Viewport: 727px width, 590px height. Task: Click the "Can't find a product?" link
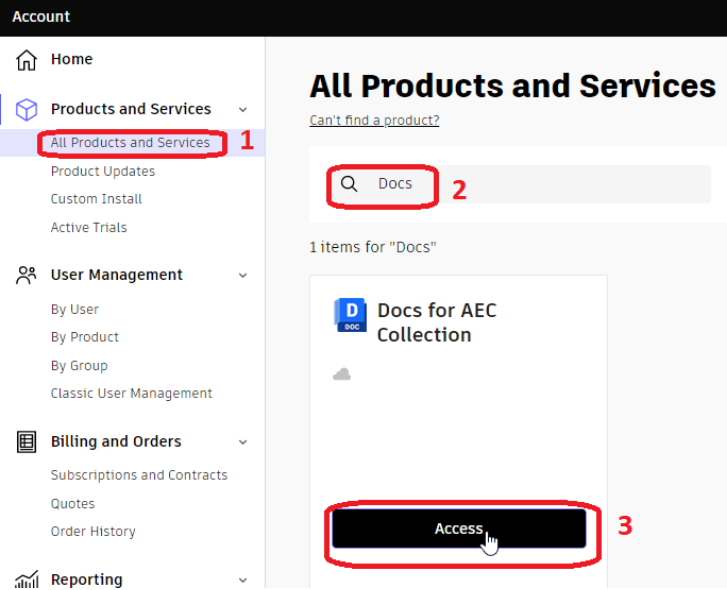tap(374, 121)
